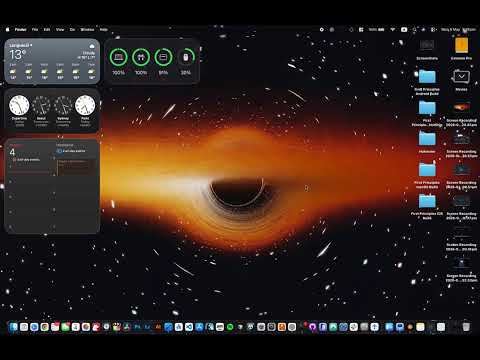Open Control Center in menu bar
This screenshot has height=360, width=480.
[433, 29]
